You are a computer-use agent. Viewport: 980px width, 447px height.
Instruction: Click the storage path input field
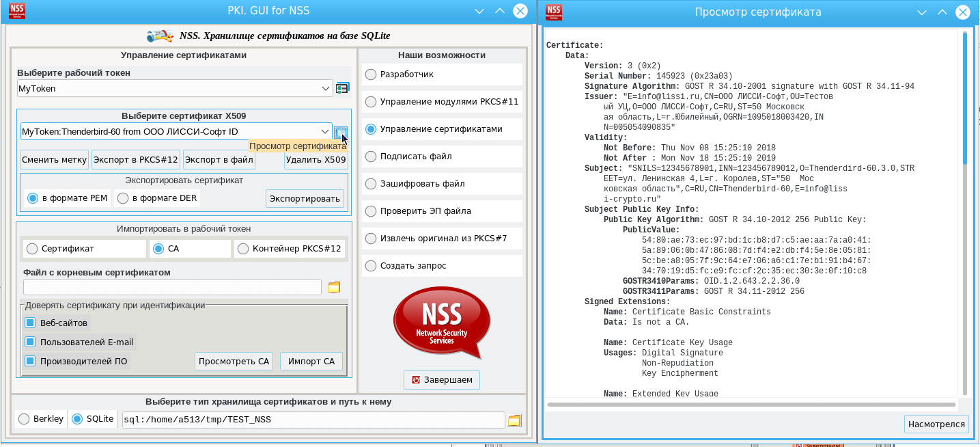[313, 420]
